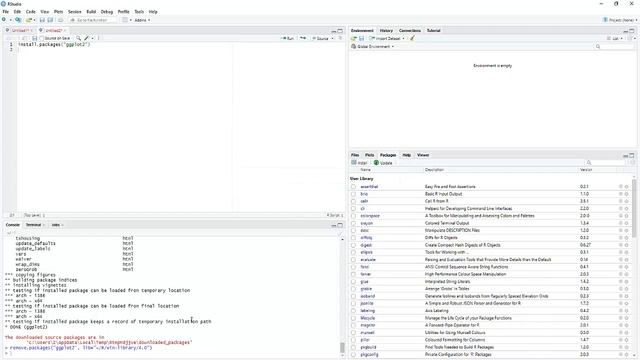Click the Packages search field
Screen dimensions: 640x360
607,162
